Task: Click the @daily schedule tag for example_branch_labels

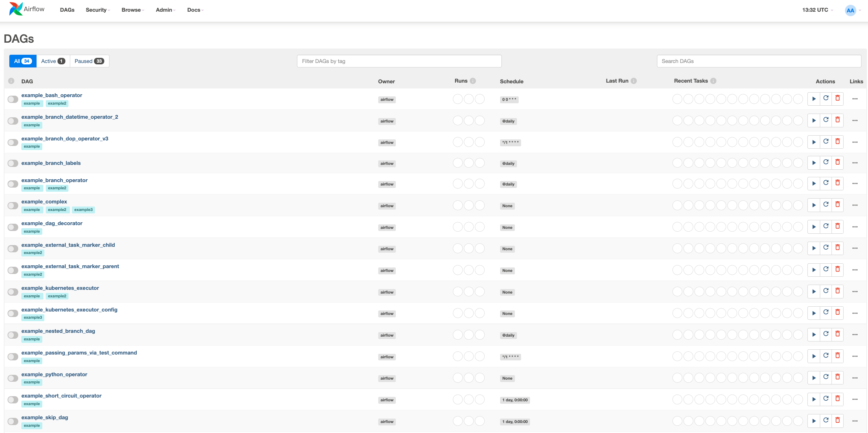Action: (x=508, y=163)
